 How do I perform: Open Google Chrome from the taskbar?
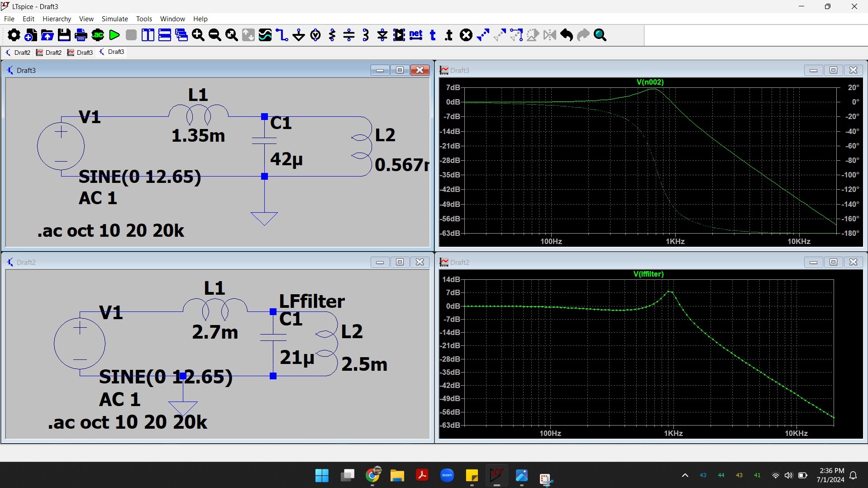(372, 476)
